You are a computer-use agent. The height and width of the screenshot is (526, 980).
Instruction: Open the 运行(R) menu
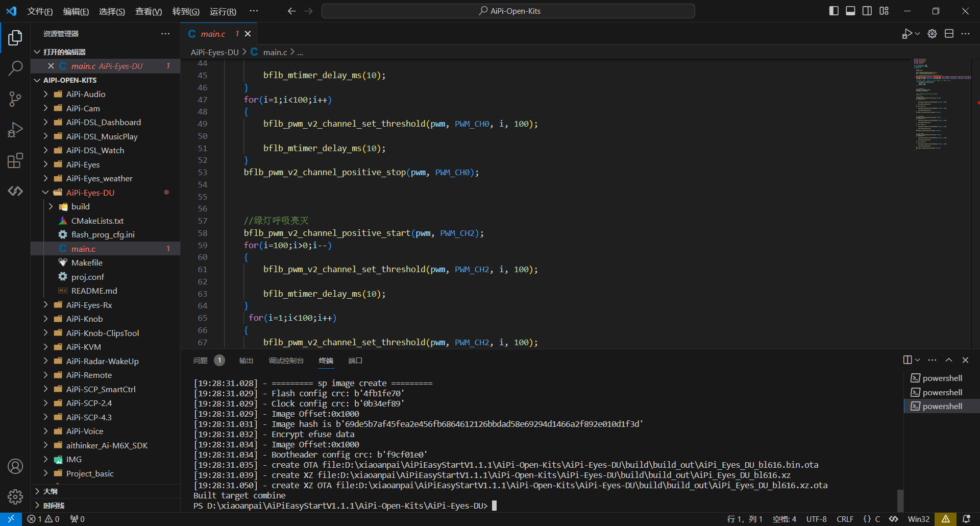point(223,11)
